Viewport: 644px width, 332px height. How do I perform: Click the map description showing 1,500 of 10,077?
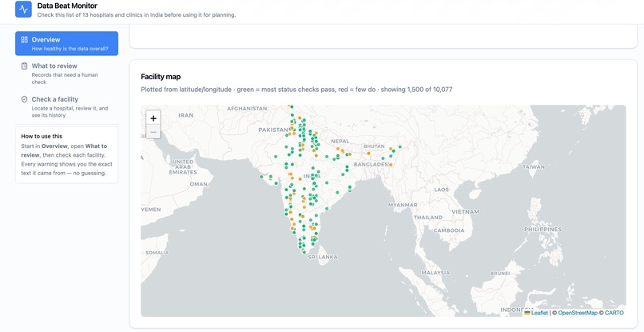pyautogui.click(x=296, y=90)
